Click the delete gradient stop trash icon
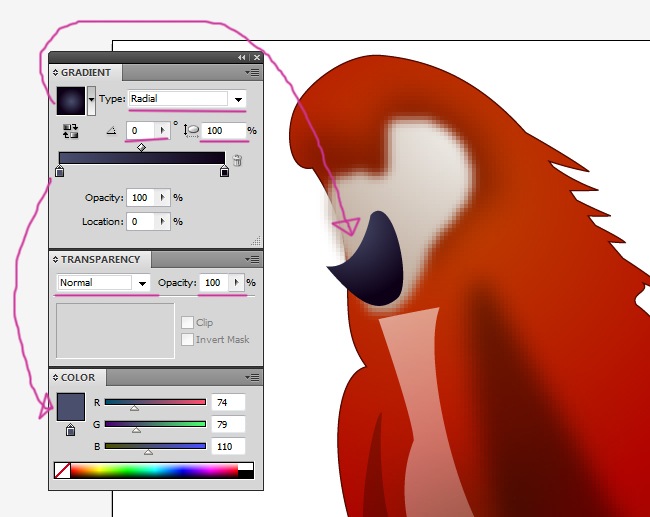 click(237, 160)
